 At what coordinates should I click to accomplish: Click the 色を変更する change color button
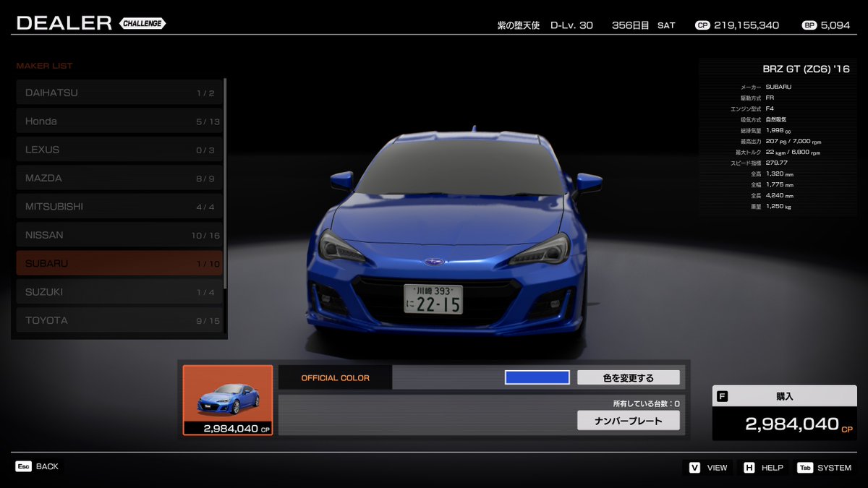[628, 377]
